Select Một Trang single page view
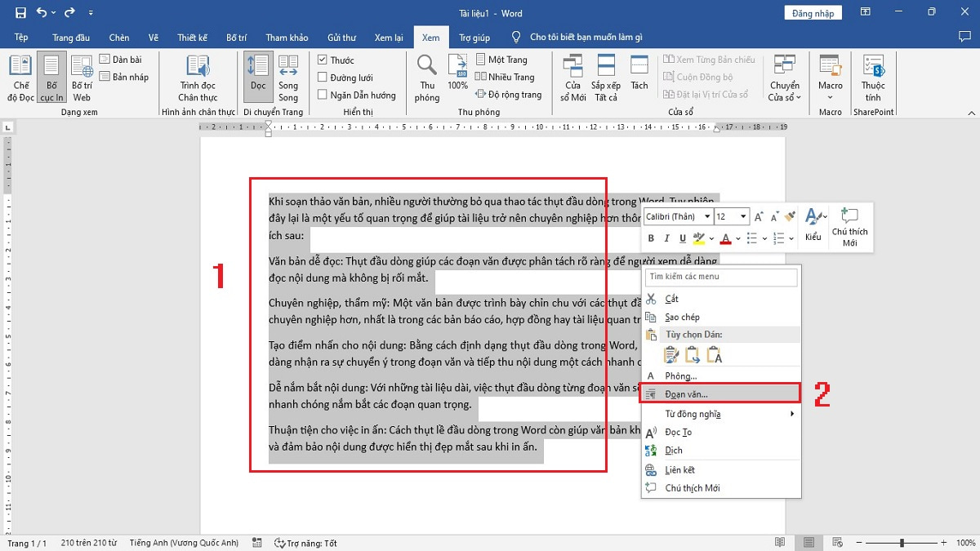 [x=501, y=60]
